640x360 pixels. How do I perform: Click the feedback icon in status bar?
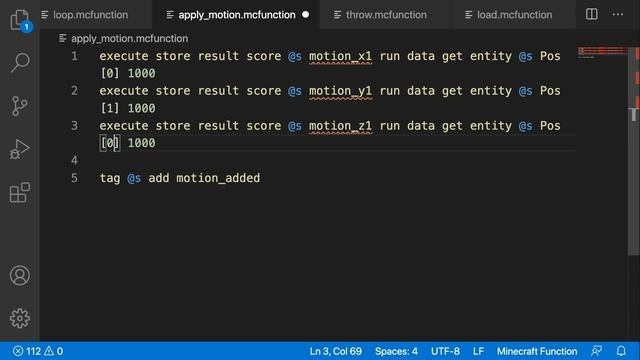click(597, 351)
